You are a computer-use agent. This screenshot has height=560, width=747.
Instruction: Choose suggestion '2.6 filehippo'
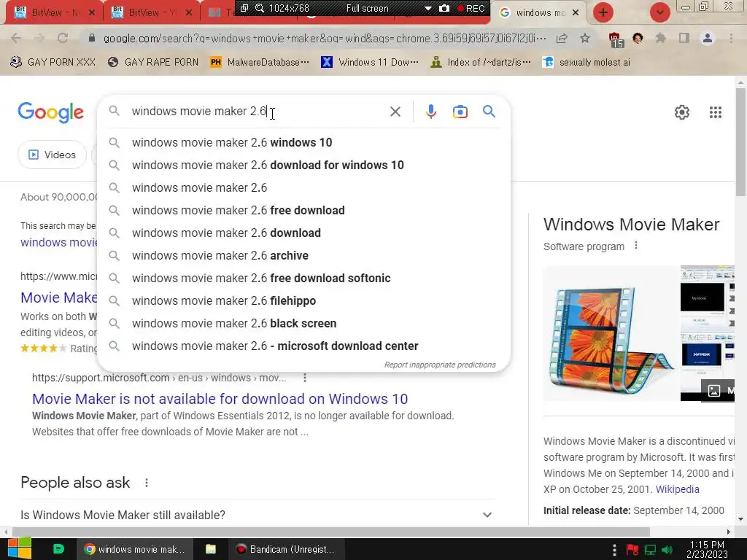(303, 301)
